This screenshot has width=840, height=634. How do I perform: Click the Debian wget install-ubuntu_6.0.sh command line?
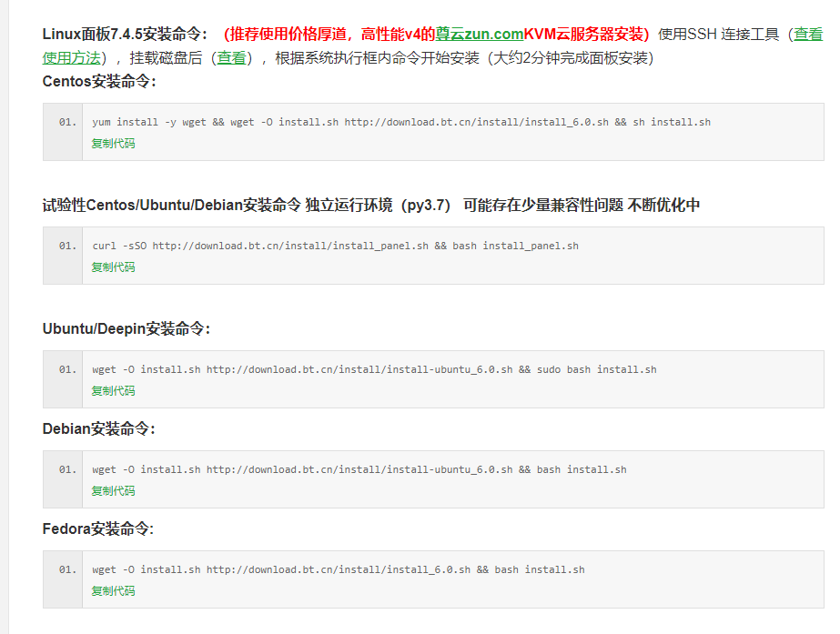click(x=359, y=469)
